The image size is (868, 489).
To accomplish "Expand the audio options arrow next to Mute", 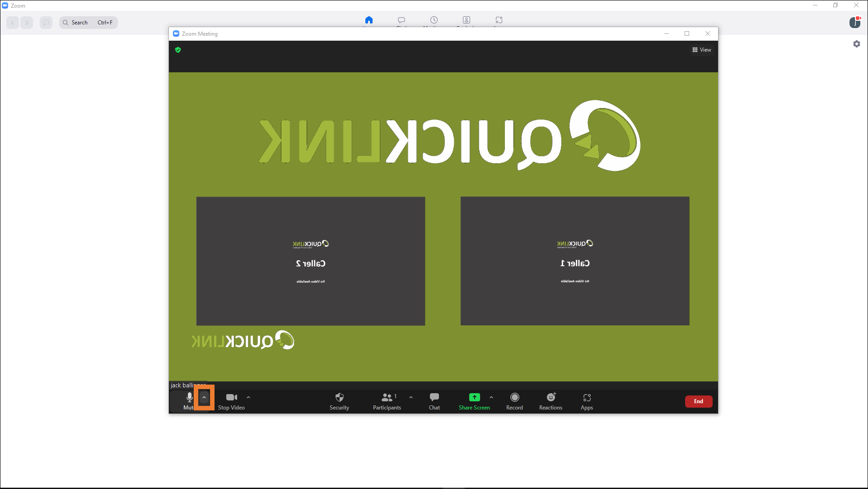I will pos(204,397).
